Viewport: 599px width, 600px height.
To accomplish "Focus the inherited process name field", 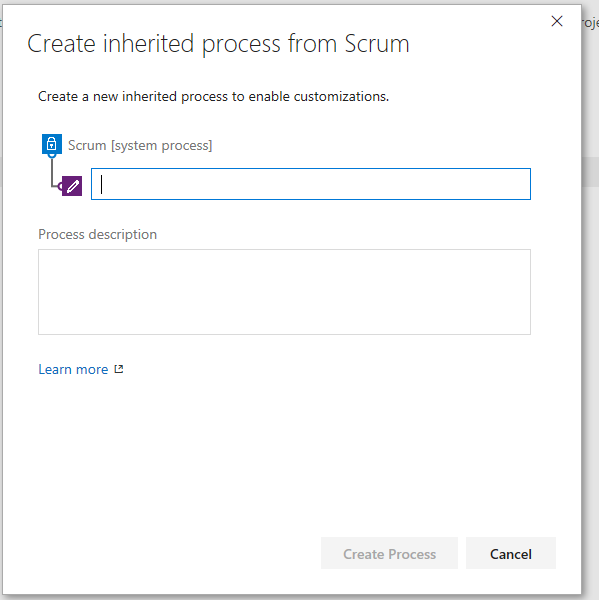I will pos(311,184).
